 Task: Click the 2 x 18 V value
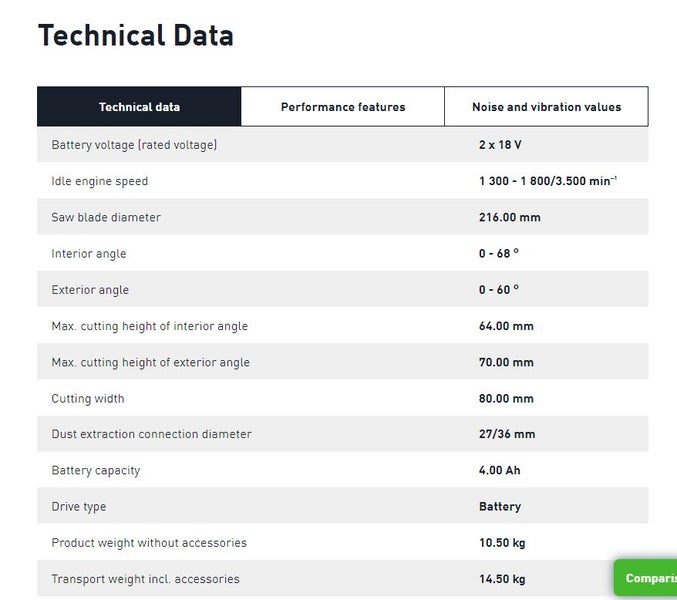click(500, 145)
